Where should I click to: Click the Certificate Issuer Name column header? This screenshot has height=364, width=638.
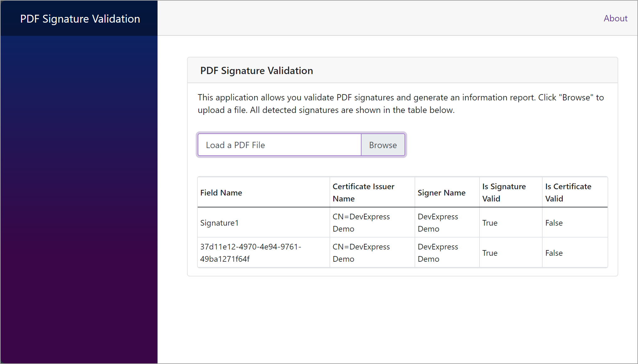coord(363,192)
